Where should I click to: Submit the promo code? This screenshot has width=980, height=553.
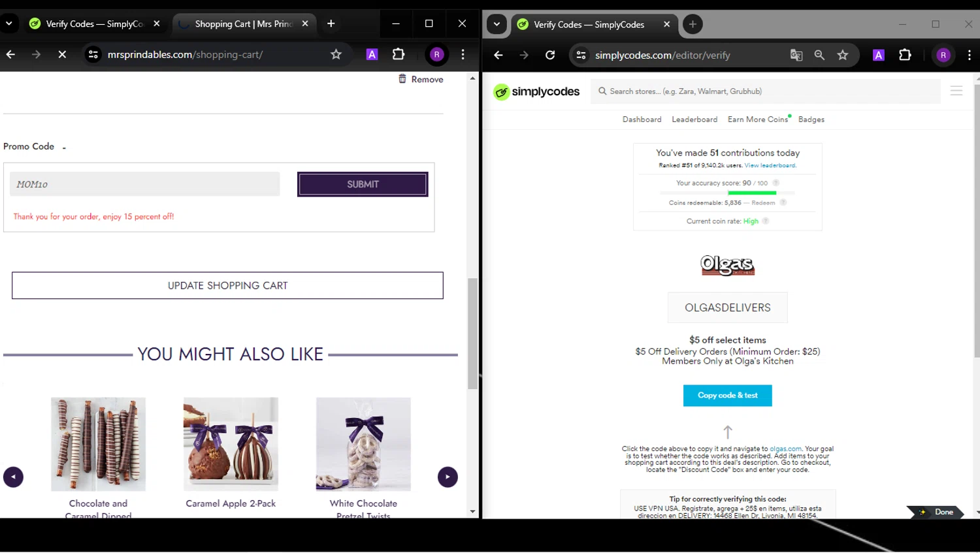point(363,184)
